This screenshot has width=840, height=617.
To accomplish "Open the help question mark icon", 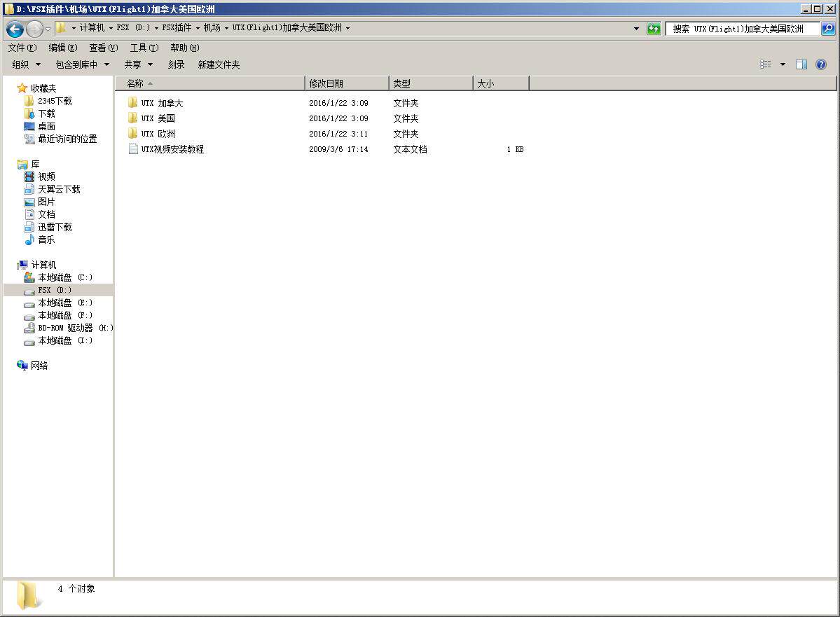I will pos(820,65).
